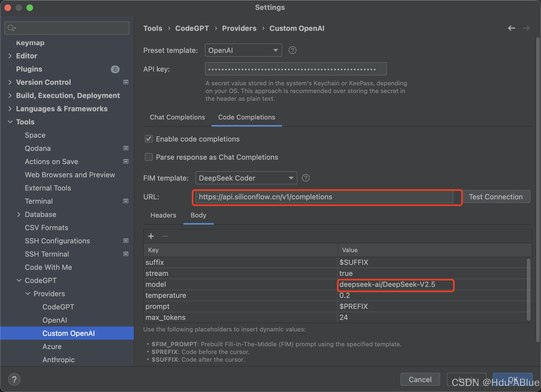The image size is (541, 392).
Task: Click the plus icon to add body row
Action: tap(151, 236)
